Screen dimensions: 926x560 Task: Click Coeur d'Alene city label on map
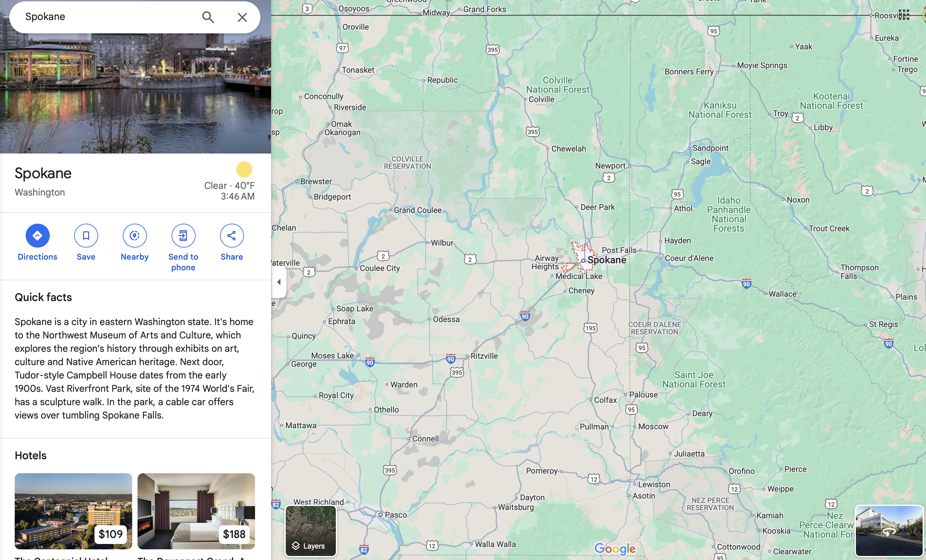(x=689, y=258)
